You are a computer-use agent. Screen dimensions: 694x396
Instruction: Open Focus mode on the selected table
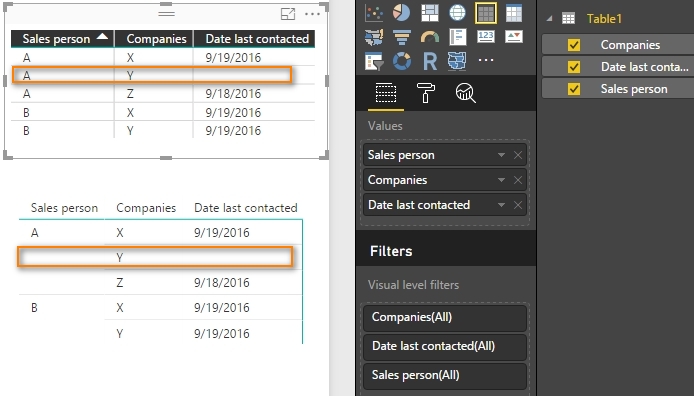[x=288, y=14]
